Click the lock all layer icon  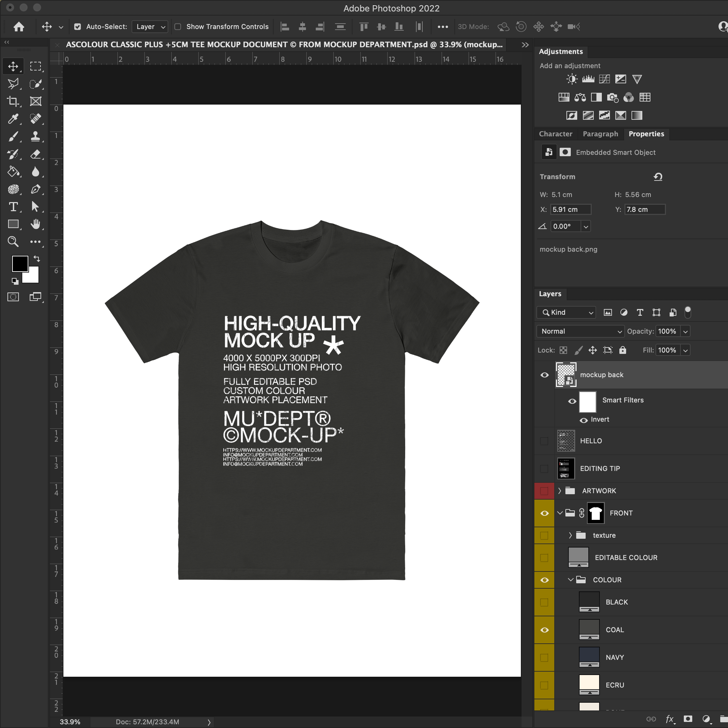(x=622, y=350)
